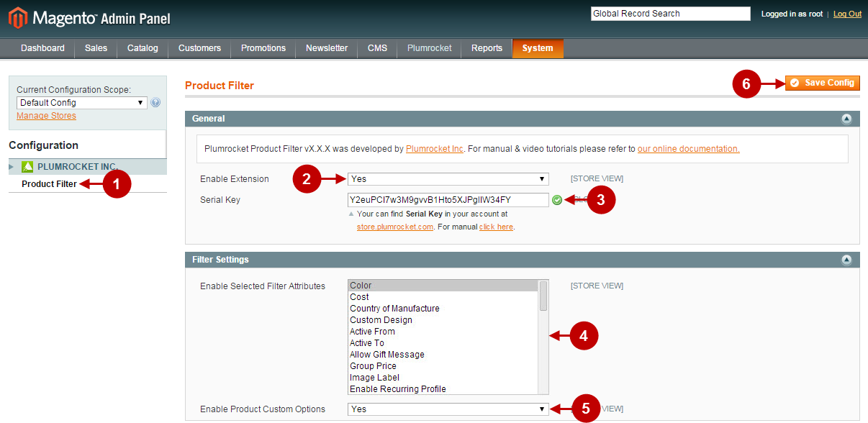
Task: Open the Customers menu
Action: coord(199,48)
